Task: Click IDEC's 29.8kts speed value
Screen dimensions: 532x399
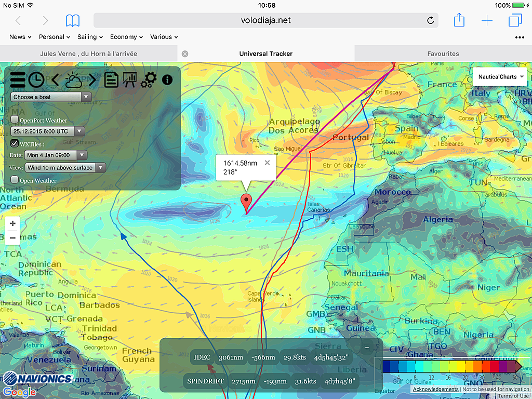Action: pos(295,357)
